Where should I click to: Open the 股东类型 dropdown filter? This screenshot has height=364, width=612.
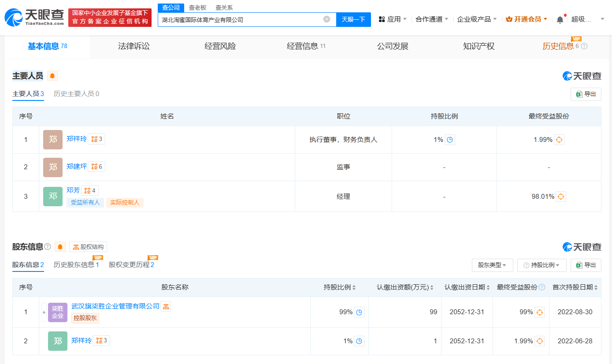[492, 265]
